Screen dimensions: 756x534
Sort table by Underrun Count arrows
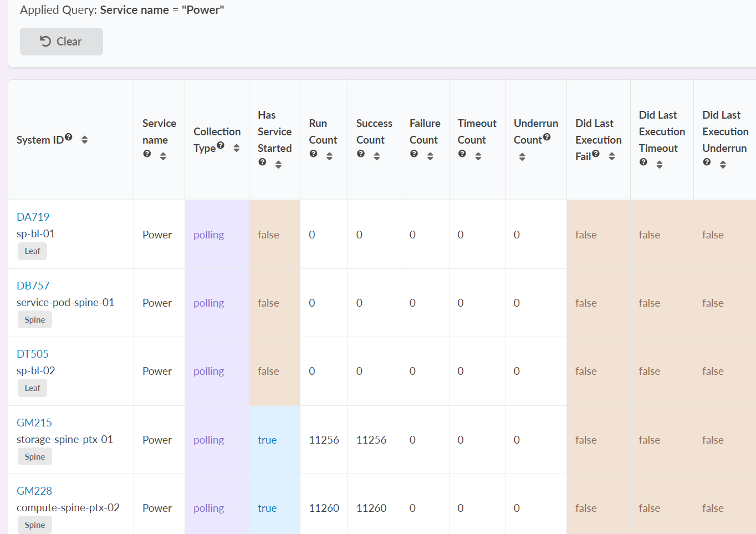(522, 157)
